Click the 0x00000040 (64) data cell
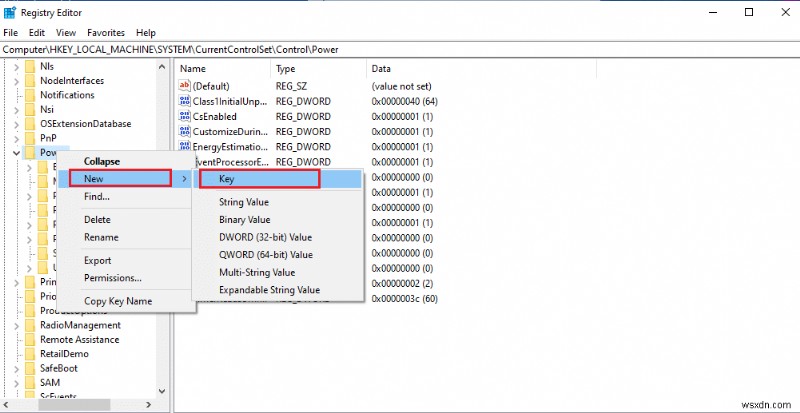800x413 pixels. tap(405, 101)
